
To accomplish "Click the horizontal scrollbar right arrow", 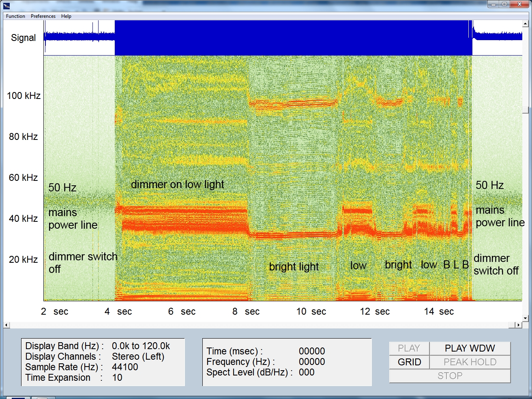I will [518, 325].
